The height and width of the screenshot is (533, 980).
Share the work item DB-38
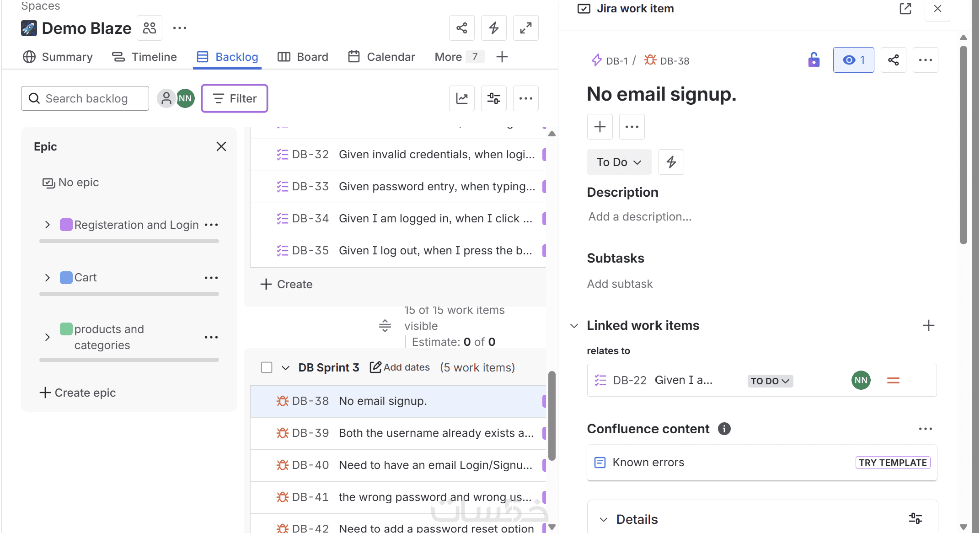pos(894,60)
